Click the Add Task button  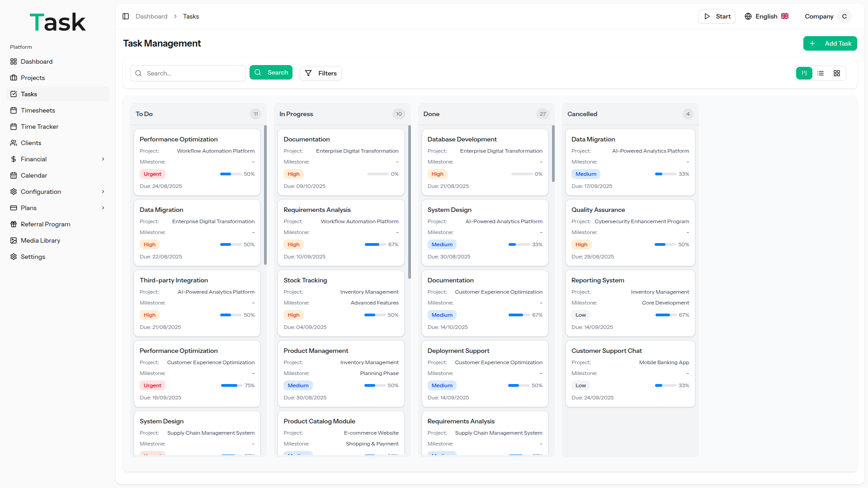(x=830, y=43)
